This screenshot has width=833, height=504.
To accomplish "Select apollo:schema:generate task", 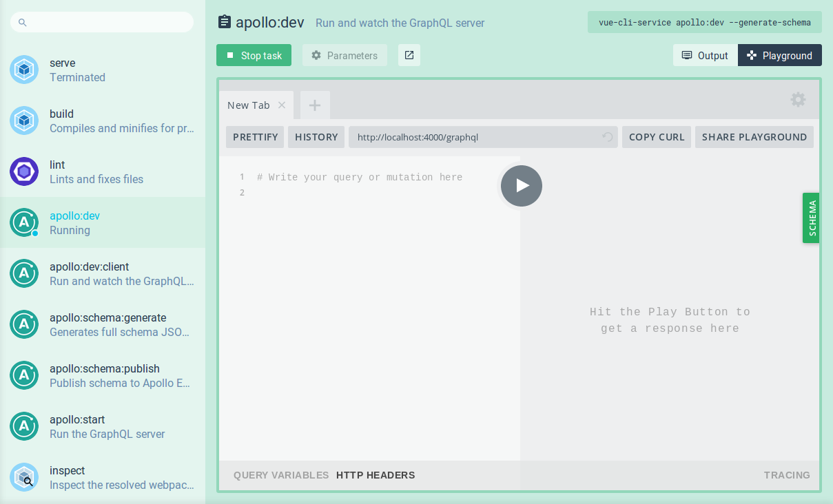I will pos(103,324).
